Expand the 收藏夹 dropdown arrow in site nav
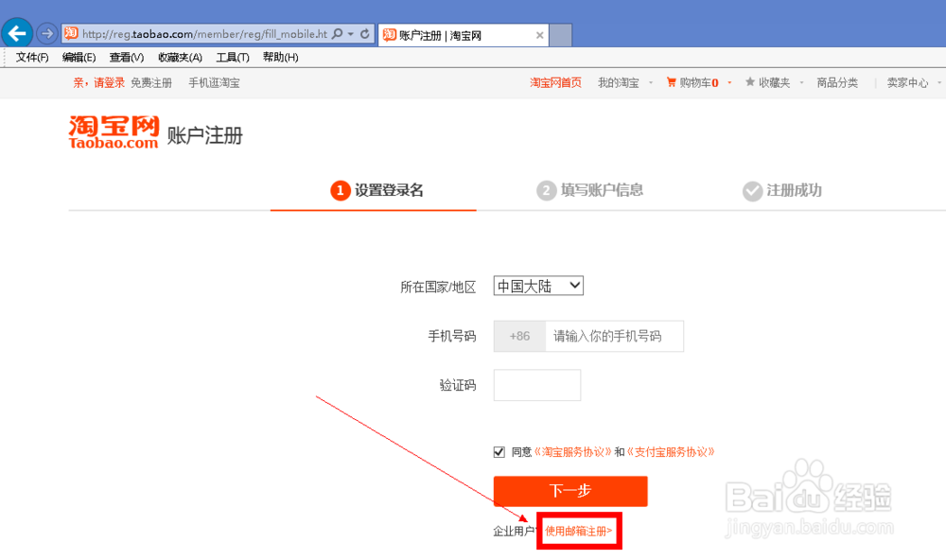 coord(801,82)
